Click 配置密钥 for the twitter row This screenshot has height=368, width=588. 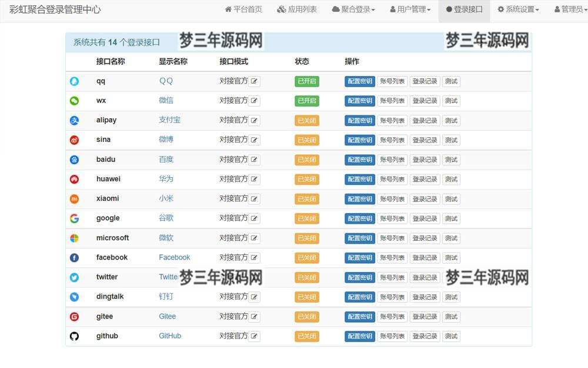360,277
